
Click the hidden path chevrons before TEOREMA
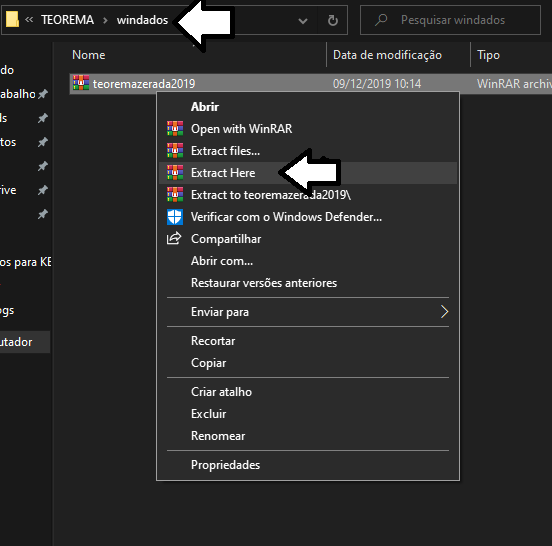(29, 20)
